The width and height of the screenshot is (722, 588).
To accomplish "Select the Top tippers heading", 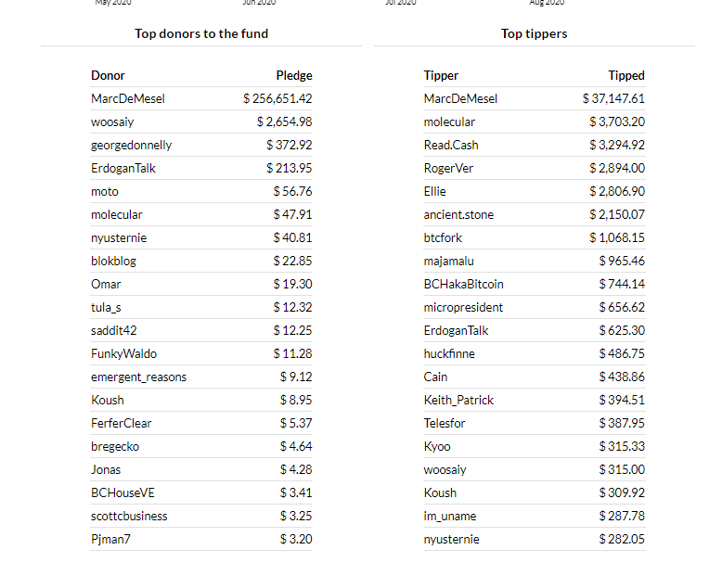I will pos(535,33).
